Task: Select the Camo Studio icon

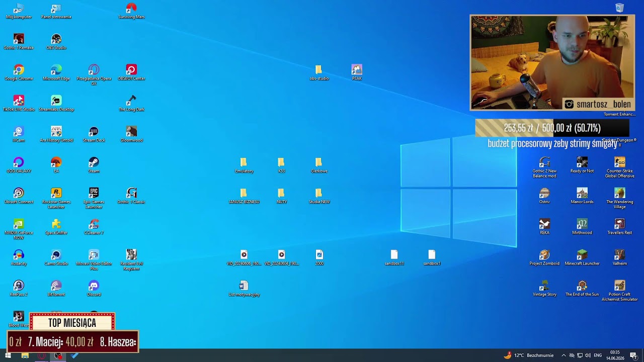Action: pos(56,257)
